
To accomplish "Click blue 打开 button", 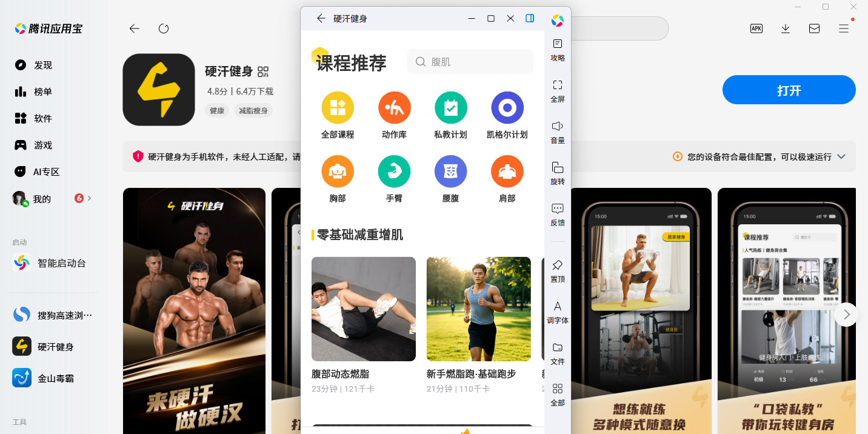I will pos(789,90).
